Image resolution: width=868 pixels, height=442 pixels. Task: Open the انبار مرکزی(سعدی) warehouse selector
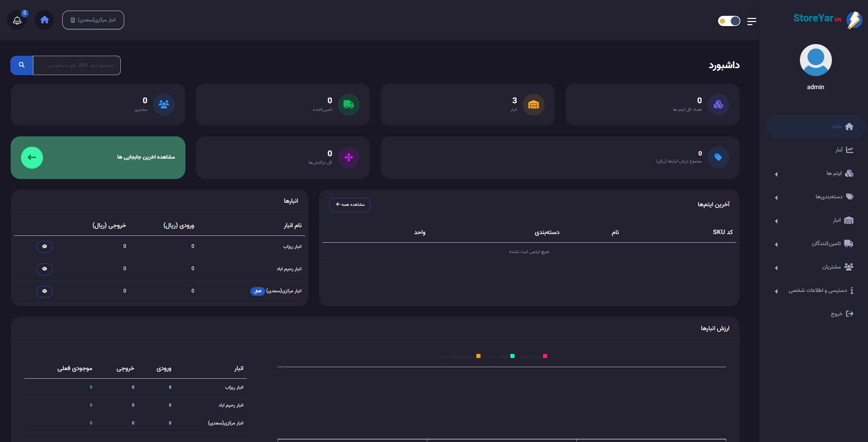(93, 20)
